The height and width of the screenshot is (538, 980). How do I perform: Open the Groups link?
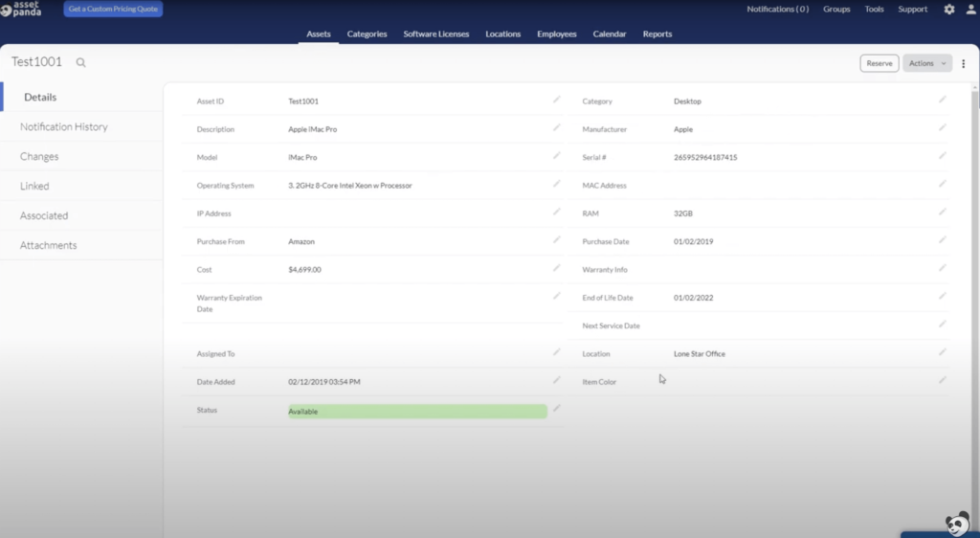point(836,10)
